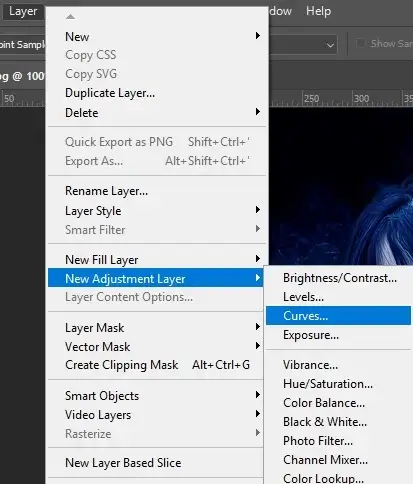Open the Help menu

tap(318, 11)
